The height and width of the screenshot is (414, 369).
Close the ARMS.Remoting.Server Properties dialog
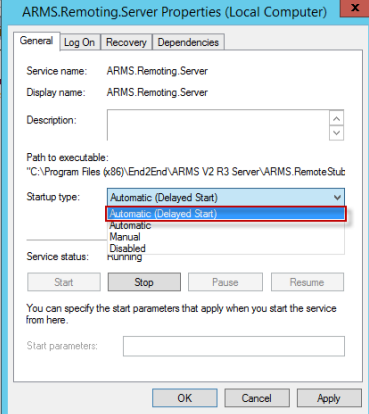(x=355, y=8)
